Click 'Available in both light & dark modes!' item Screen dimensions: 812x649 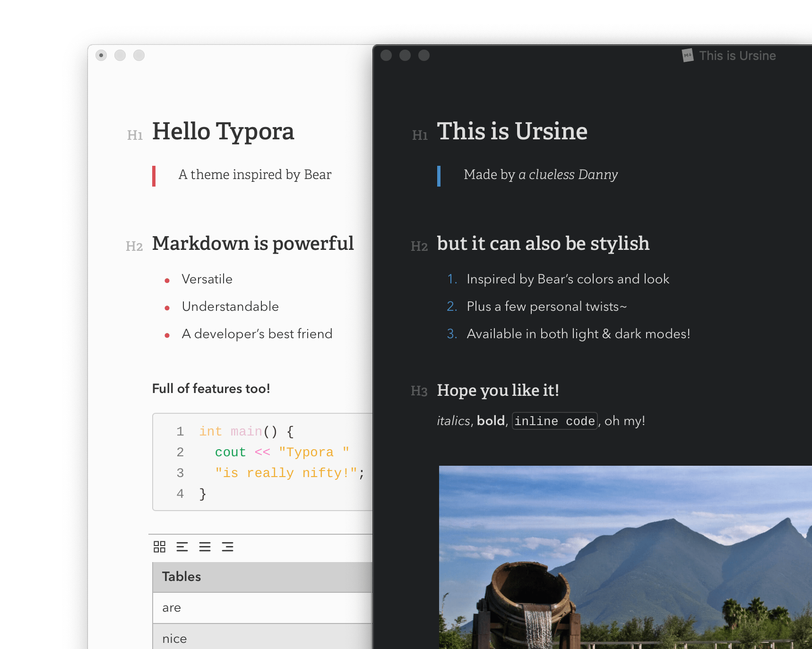coord(579,334)
